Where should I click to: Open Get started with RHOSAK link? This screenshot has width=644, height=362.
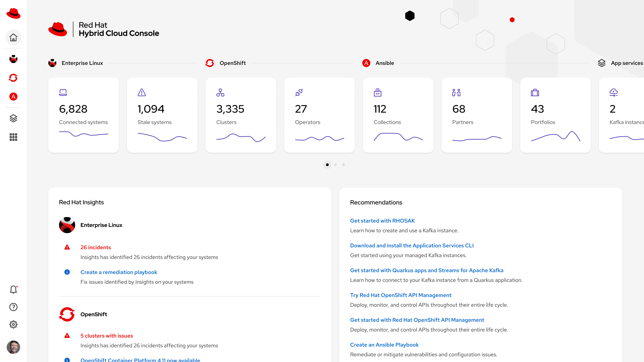point(383,221)
